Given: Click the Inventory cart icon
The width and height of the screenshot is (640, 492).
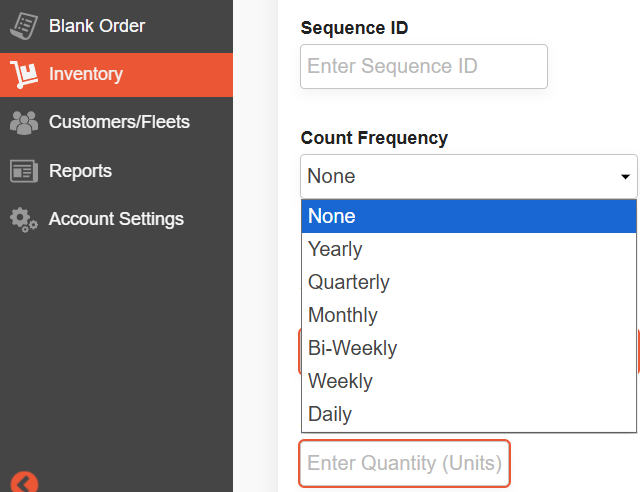Looking at the screenshot, I should point(24,74).
